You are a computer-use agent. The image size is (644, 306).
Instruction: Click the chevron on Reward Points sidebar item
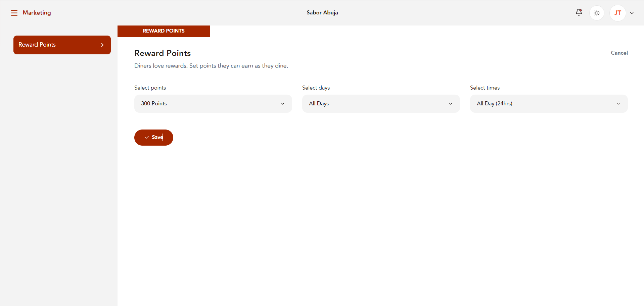pyautogui.click(x=102, y=45)
